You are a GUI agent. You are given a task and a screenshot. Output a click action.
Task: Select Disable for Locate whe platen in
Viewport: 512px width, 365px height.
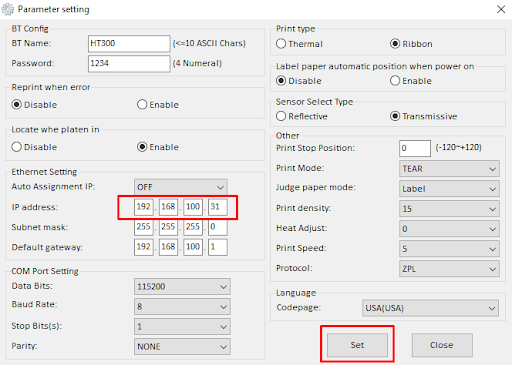[34, 147]
